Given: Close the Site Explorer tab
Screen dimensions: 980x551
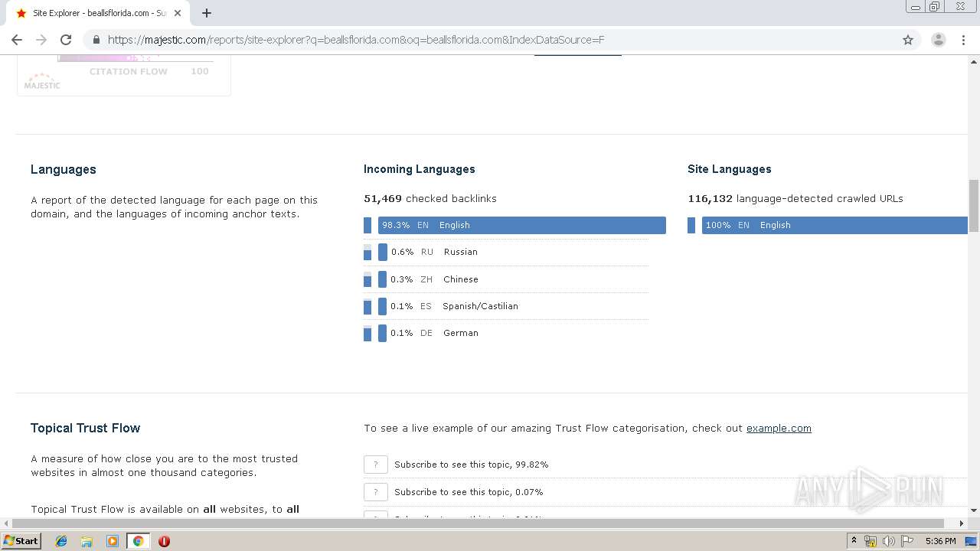Looking at the screenshot, I should pyautogui.click(x=178, y=13).
